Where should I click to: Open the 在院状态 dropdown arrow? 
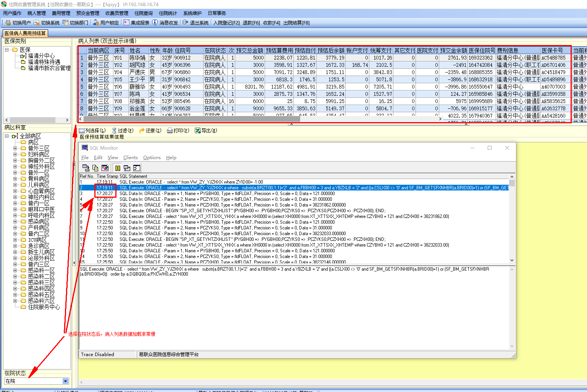(x=65, y=381)
